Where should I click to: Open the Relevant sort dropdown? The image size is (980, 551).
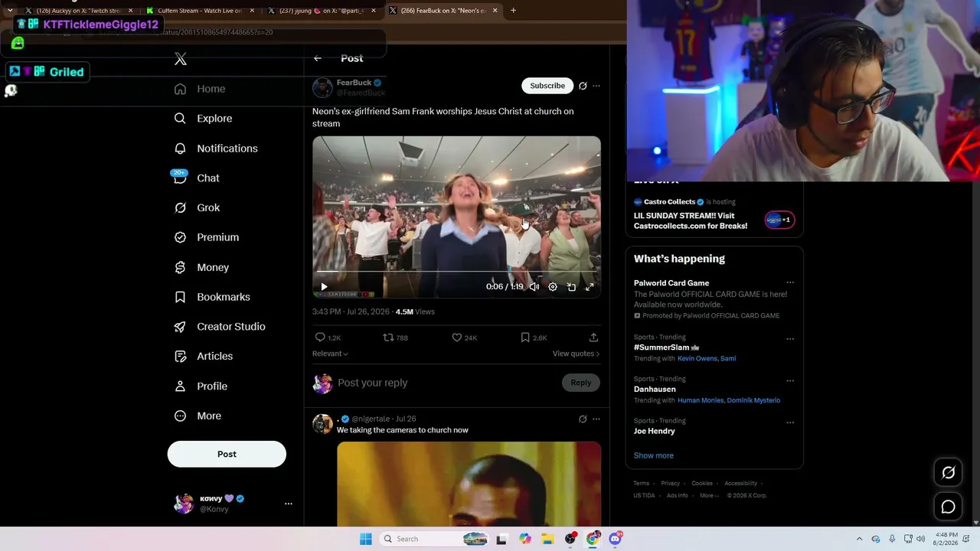pos(330,354)
